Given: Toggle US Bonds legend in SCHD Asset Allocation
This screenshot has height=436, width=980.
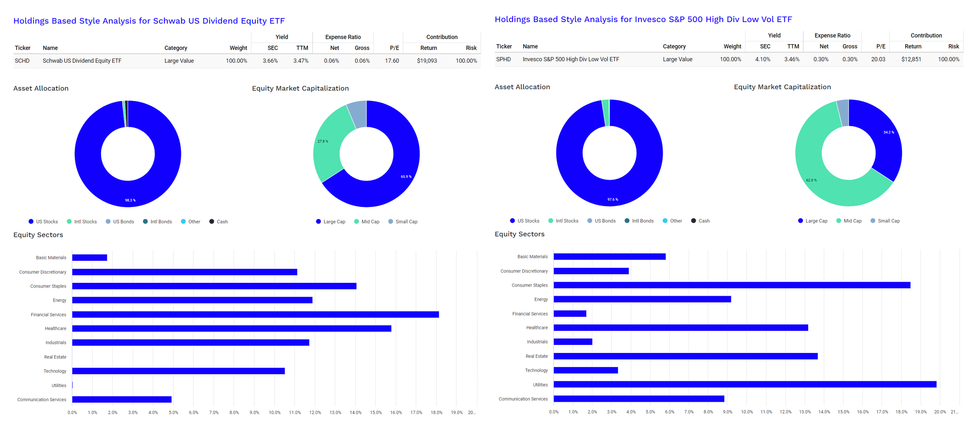Looking at the screenshot, I should pyautogui.click(x=120, y=222).
